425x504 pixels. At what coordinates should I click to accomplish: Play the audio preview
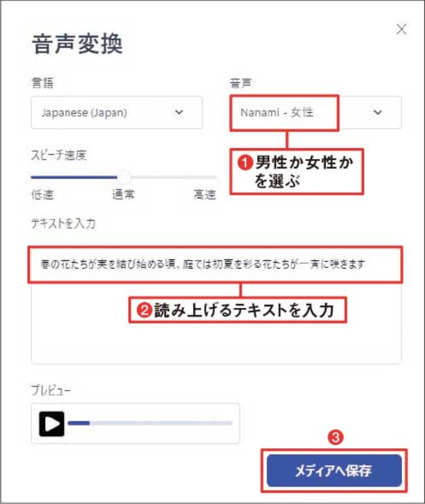tap(52, 424)
